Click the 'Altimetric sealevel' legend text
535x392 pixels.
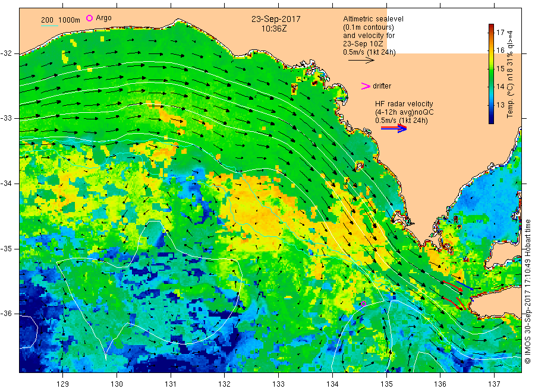pyautogui.click(x=373, y=19)
